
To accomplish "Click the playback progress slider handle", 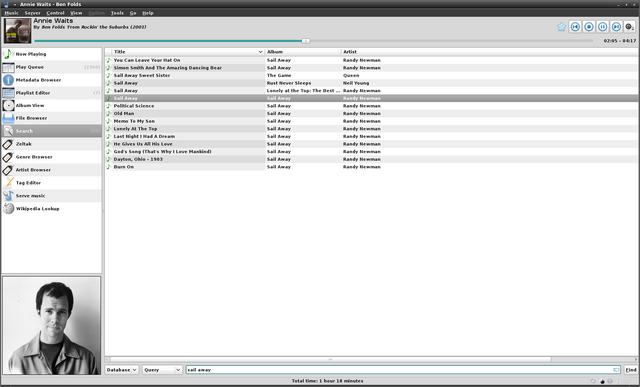I will coord(306,41).
